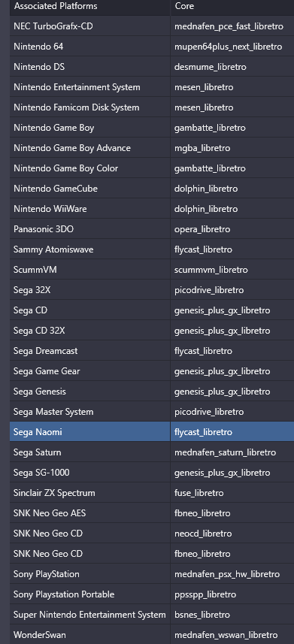Click picodrive_libretro in the Sega Master System row
The image size is (294, 644).
pyautogui.click(x=232, y=412)
